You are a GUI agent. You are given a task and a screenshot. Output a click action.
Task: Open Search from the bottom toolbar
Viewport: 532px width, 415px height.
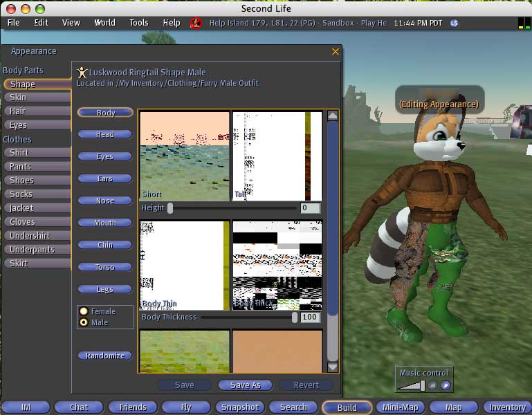point(293,407)
